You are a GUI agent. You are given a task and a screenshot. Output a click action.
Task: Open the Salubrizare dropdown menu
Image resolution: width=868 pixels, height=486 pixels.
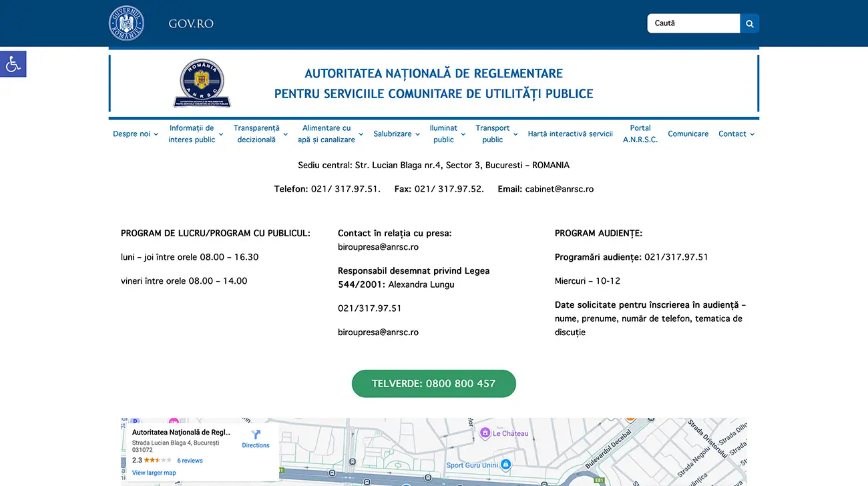(x=397, y=134)
